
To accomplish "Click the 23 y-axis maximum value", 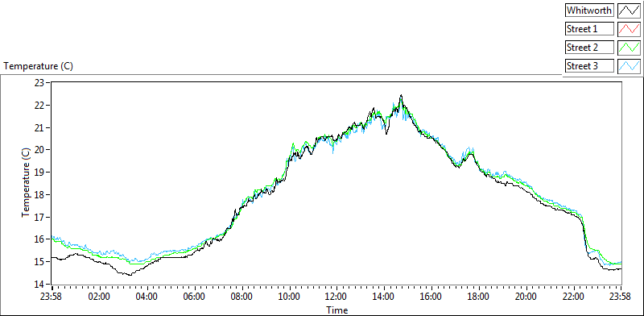I will (x=39, y=83).
